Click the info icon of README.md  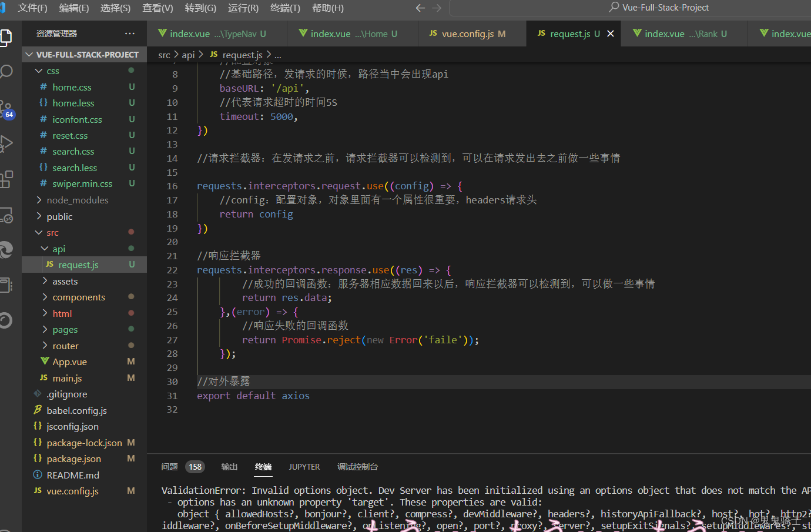pos(38,474)
